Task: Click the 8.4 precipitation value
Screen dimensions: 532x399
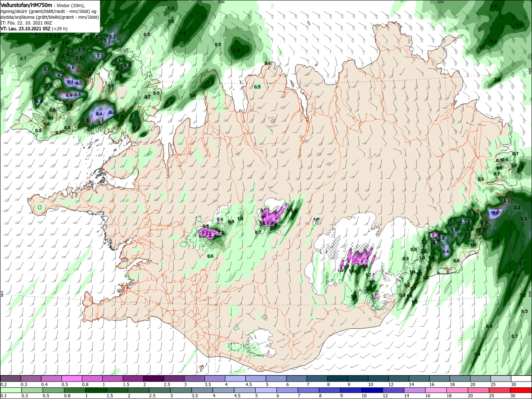Action: (99, 114)
